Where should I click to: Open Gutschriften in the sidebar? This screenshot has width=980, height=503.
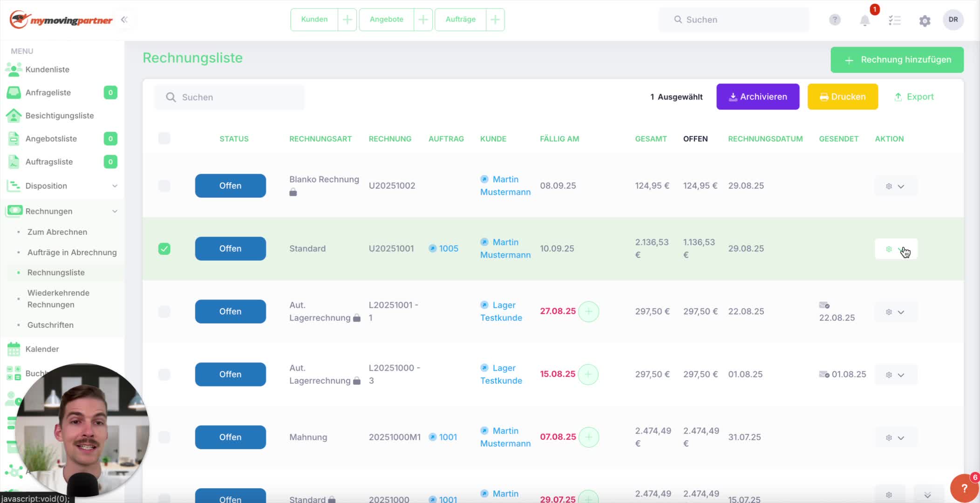[x=50, y=325]
